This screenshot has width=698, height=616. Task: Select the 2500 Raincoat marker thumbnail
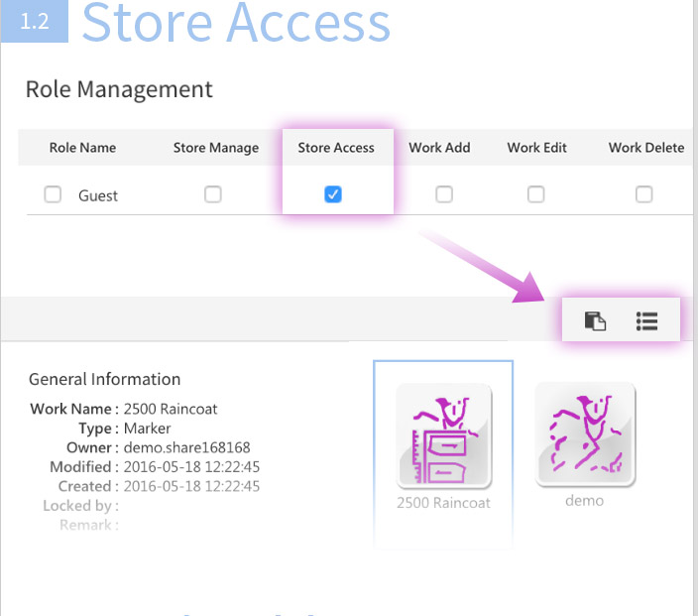click(444, 434)
